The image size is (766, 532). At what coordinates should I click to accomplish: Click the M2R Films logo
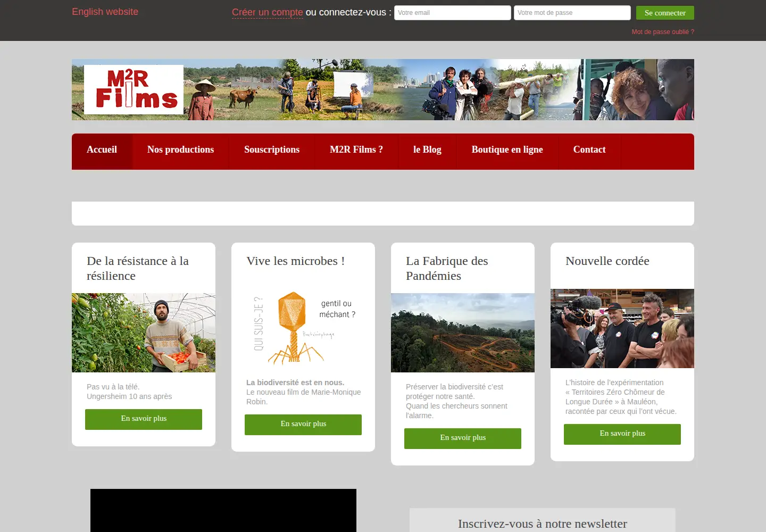134,89
